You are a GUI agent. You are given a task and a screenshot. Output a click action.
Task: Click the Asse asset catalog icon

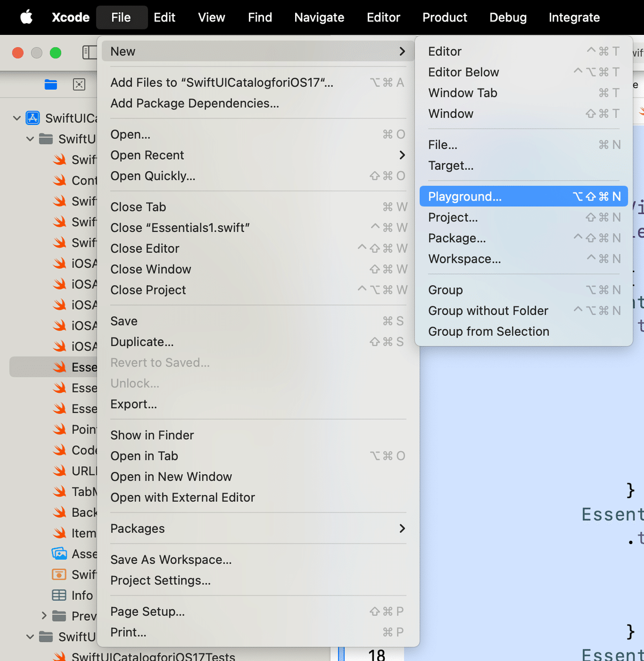[59, 554]
